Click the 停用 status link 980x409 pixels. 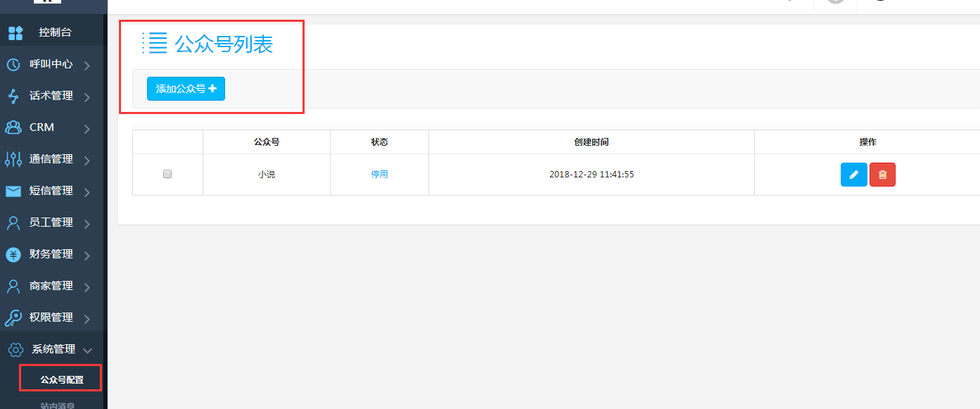coord(379,174)
